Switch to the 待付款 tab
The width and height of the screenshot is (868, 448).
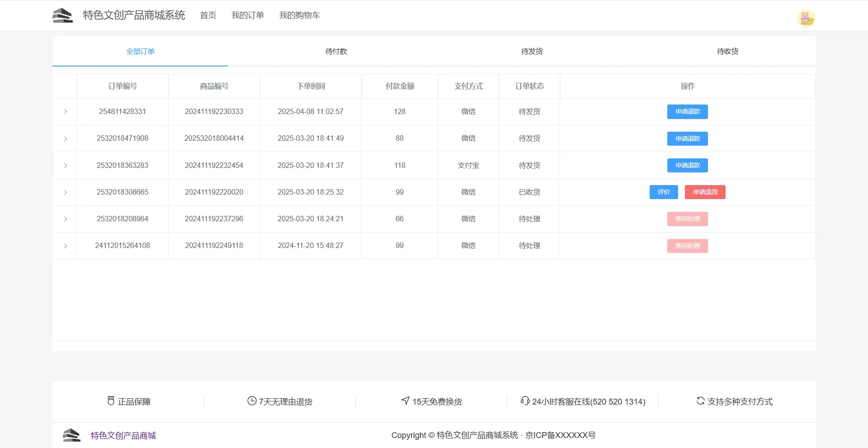(336, 52)
